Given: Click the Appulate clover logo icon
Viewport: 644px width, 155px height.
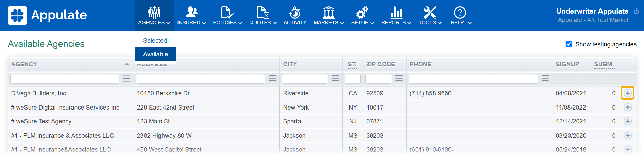Looking at the screenshot, I should click(x=17, y=15).
